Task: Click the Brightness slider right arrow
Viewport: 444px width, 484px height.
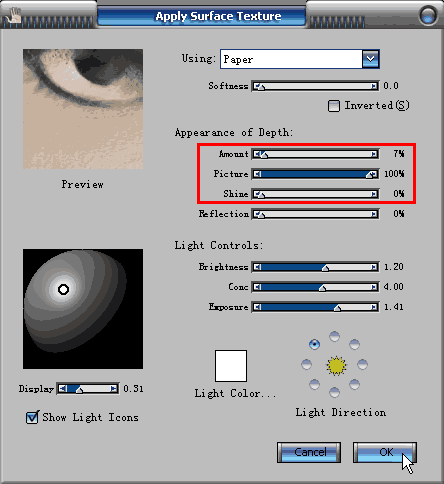Action: (374, 267)
